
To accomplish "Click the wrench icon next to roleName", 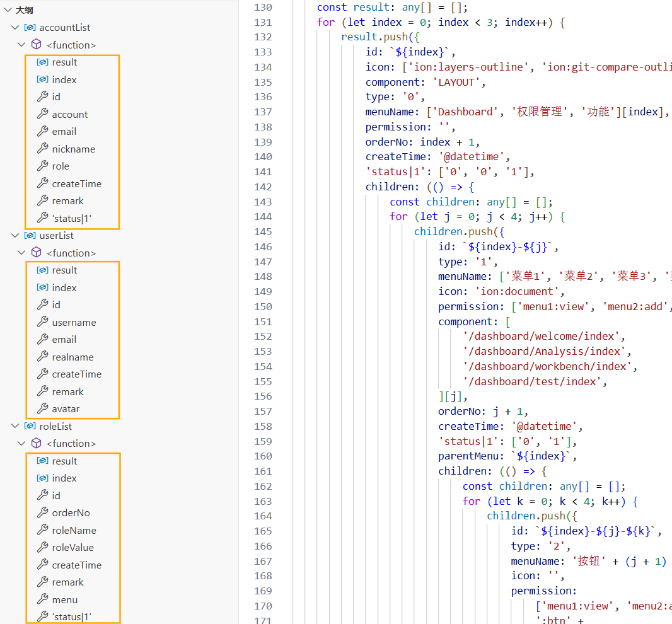I will (42, 530).
